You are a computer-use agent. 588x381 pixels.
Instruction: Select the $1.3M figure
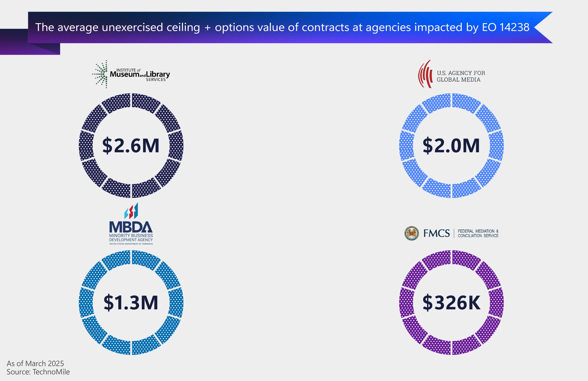pyautogui.click(x=131, y=303)
